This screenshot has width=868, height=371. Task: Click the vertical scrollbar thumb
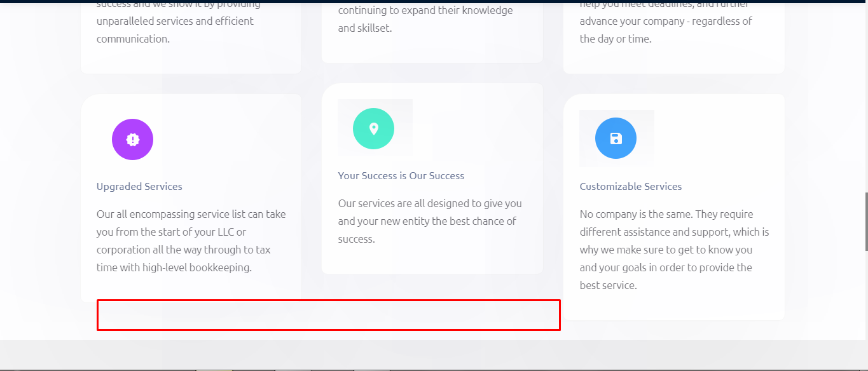[x=865, y=221]
